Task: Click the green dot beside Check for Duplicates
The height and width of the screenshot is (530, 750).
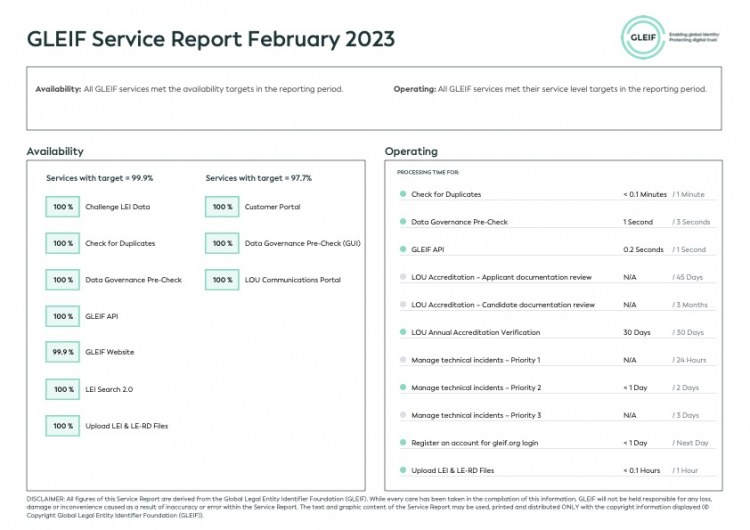Action: point(402,194)
